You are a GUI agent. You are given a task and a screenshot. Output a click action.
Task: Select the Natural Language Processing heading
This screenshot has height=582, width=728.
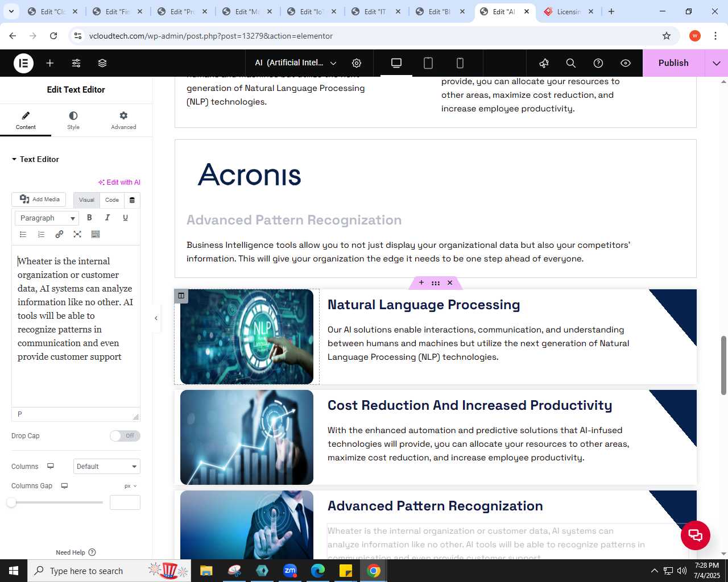(424, 305)
